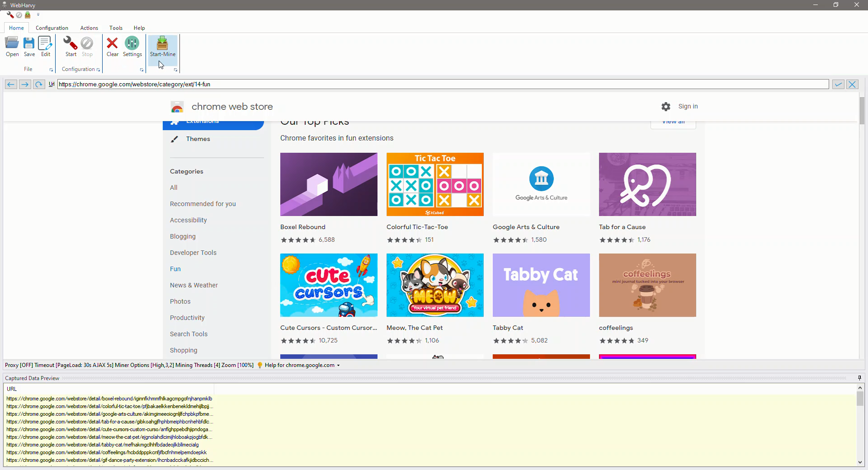Expand the Help for chrome.google.com dropdown
The image size is (868, 470).
338,366
